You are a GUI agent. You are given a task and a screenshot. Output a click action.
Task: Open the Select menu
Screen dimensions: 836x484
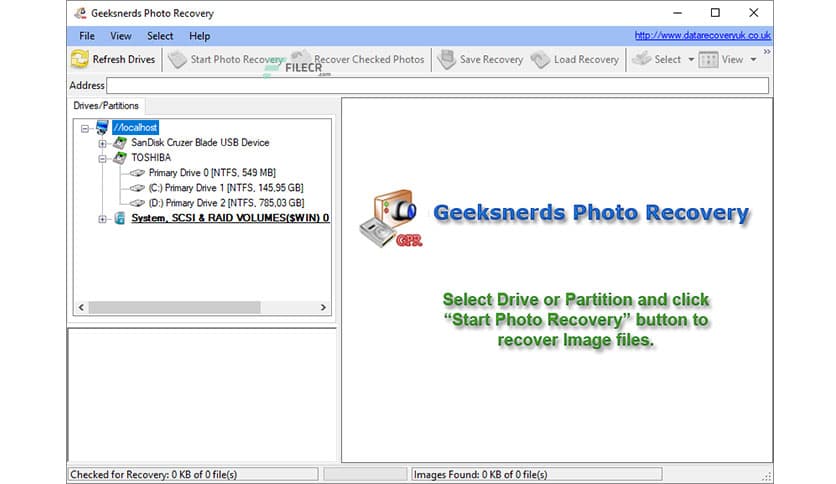coord(160,36)
